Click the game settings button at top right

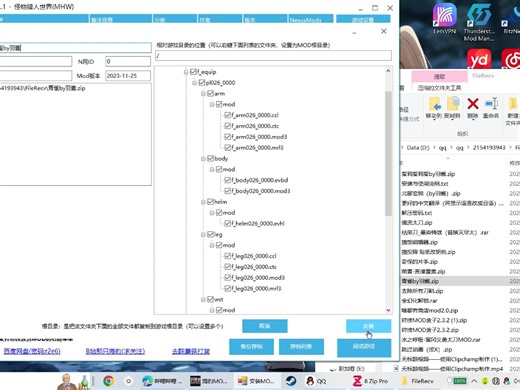click(x=363, y=19)
